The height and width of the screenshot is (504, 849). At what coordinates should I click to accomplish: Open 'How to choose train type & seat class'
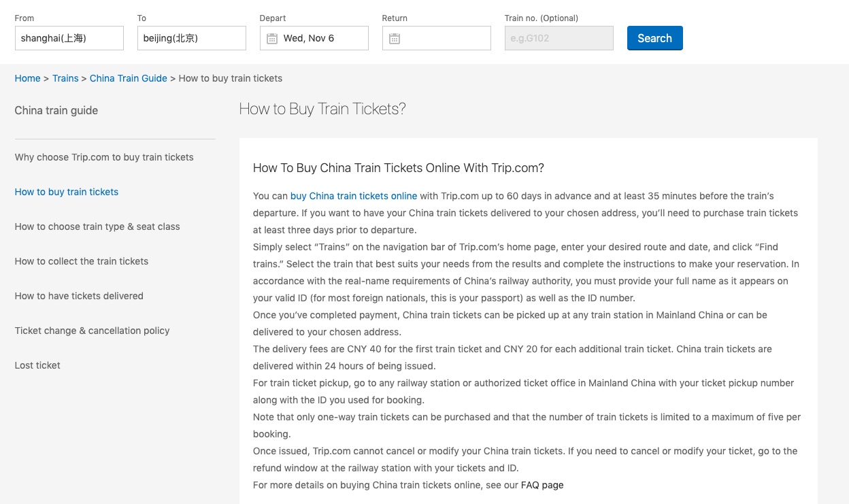click(97, 226)
